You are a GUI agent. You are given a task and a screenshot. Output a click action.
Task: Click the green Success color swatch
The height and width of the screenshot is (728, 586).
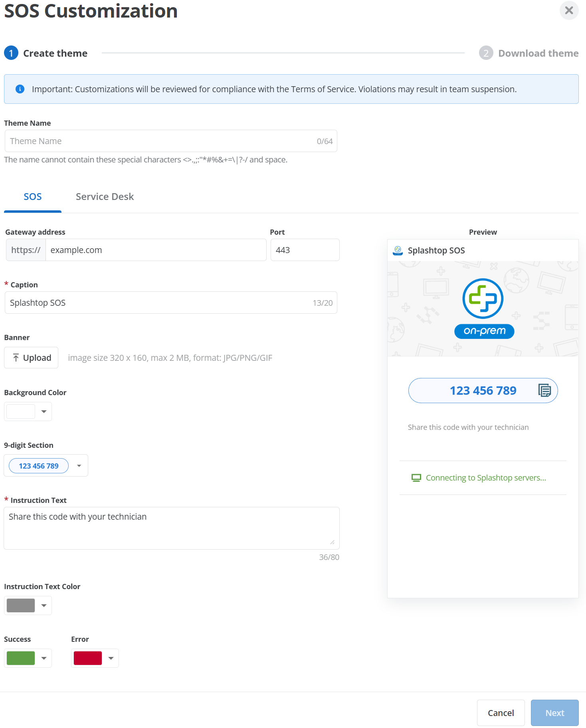[21, 658]
